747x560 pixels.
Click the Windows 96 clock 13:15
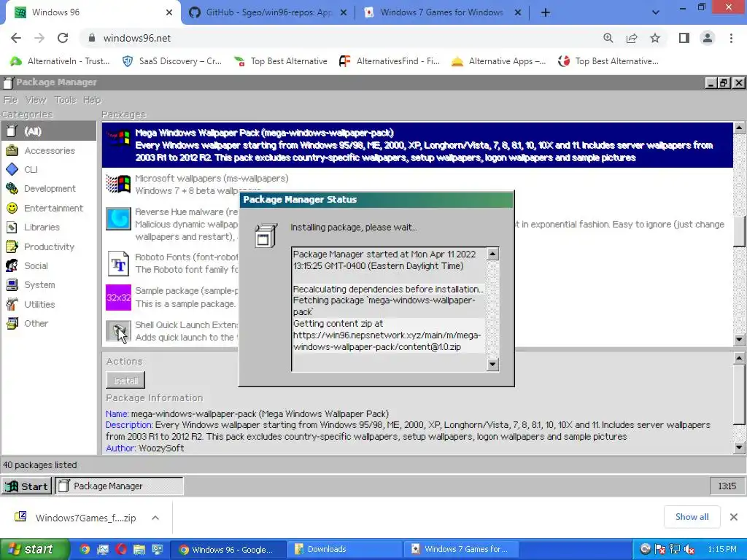tap(727, 486)
